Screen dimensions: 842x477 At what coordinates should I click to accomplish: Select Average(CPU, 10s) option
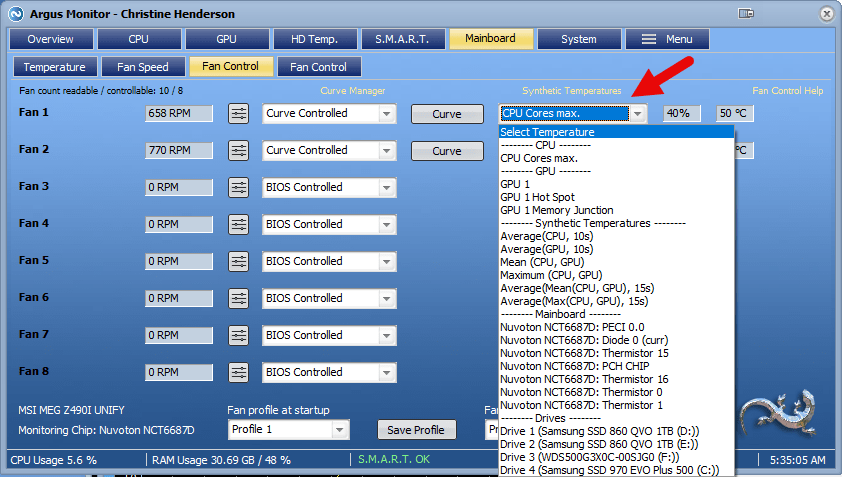click(x=616, y=236)
